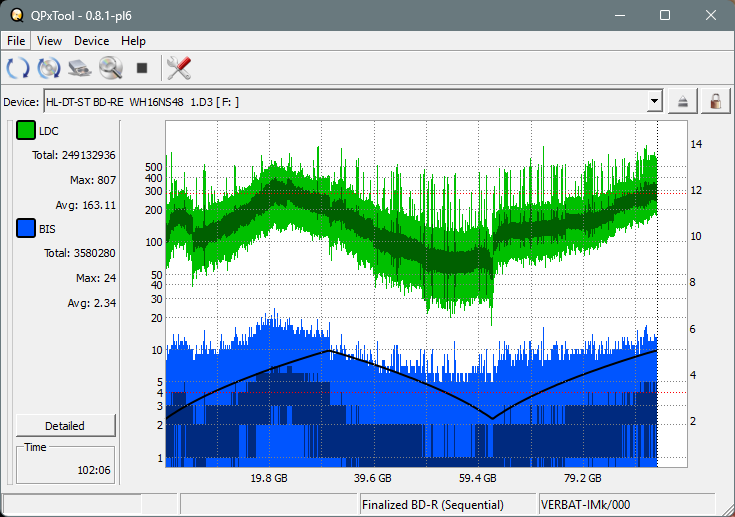Screen dimensions: 735x517
Task: Click the elapsed time 102:06
Action: pos(94,470)
